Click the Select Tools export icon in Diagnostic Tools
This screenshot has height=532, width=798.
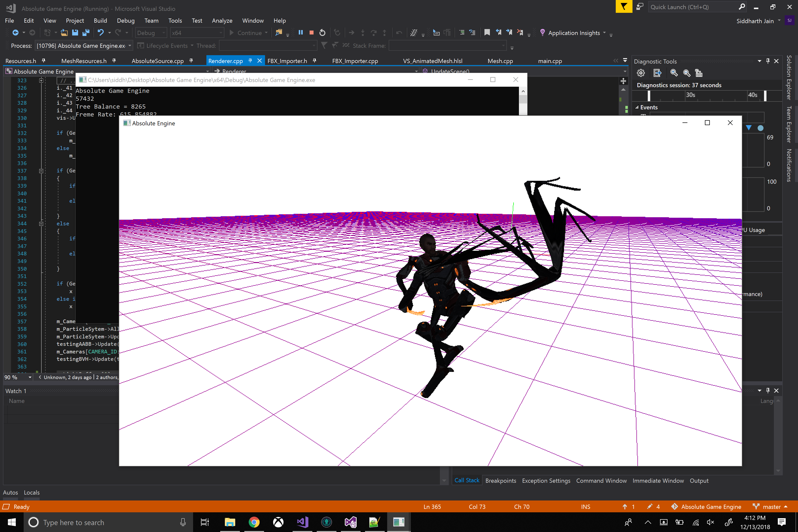pos(658,73)
